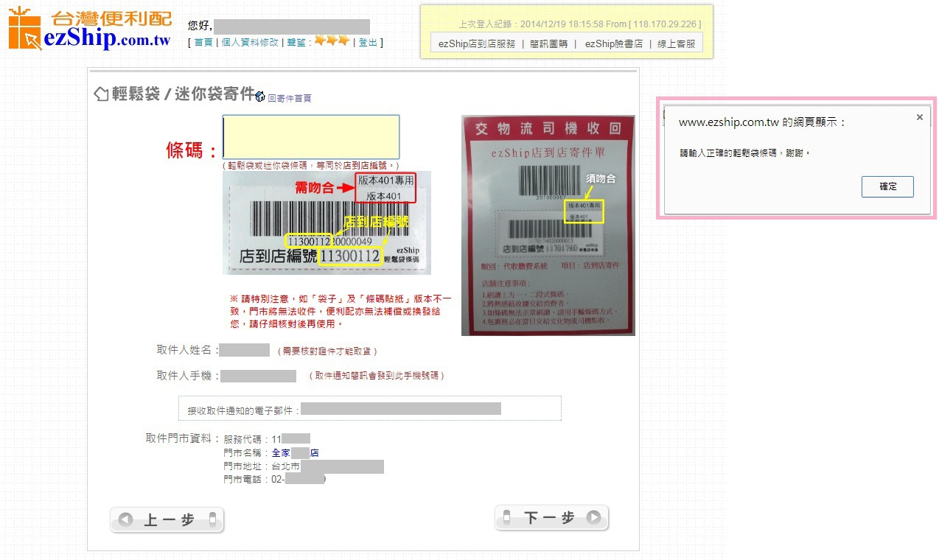Click alert title www.ezship.com.tw 的網頁顯示
The image size is (939, 560).
coord(762,122)
